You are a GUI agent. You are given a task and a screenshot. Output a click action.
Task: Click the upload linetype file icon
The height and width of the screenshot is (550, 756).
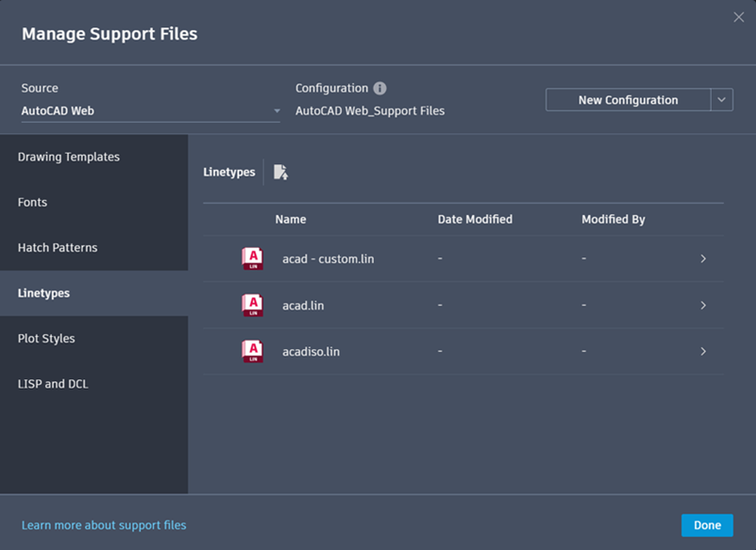coord(280,172)
